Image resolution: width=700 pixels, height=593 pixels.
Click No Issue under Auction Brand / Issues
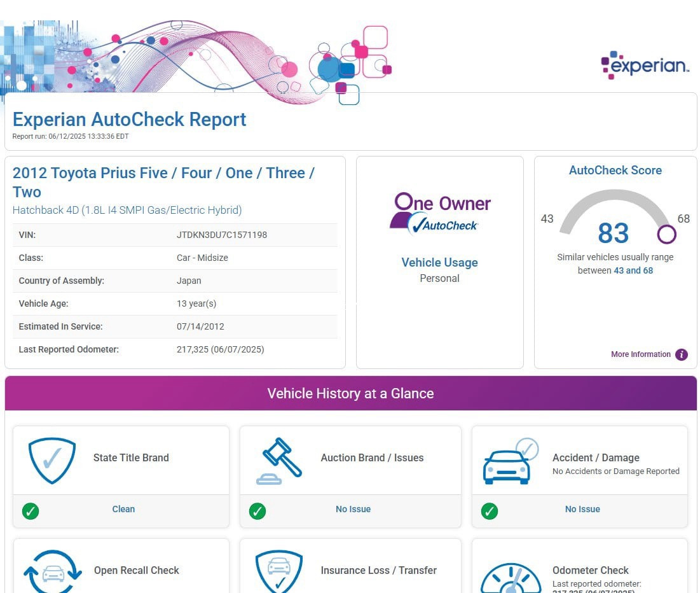click(x=353, y=509)
